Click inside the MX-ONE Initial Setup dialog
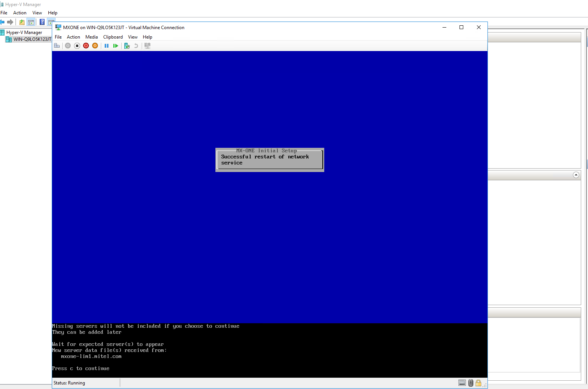Screen dimensions: 588x389 coord(269,160)
